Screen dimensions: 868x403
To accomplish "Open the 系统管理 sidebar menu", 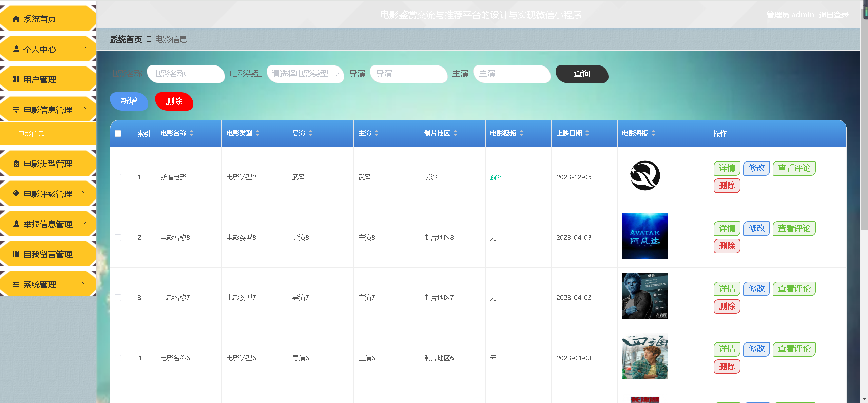I will point(48,284).
